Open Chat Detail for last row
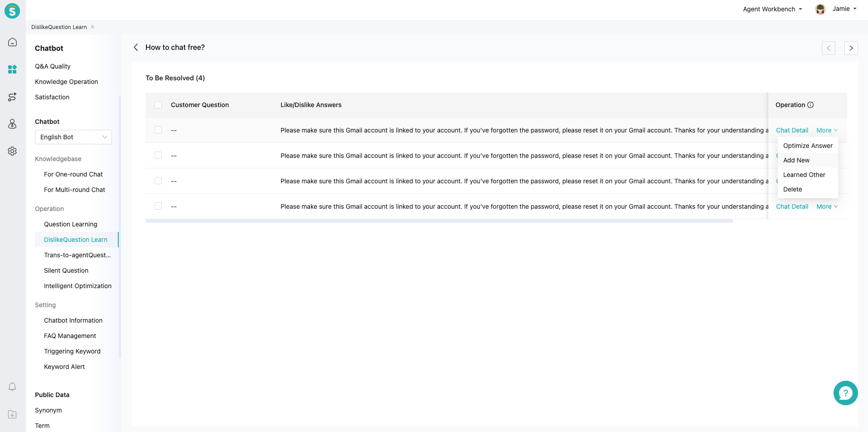This screenshot has width=868, height=432. coord(792,206)
